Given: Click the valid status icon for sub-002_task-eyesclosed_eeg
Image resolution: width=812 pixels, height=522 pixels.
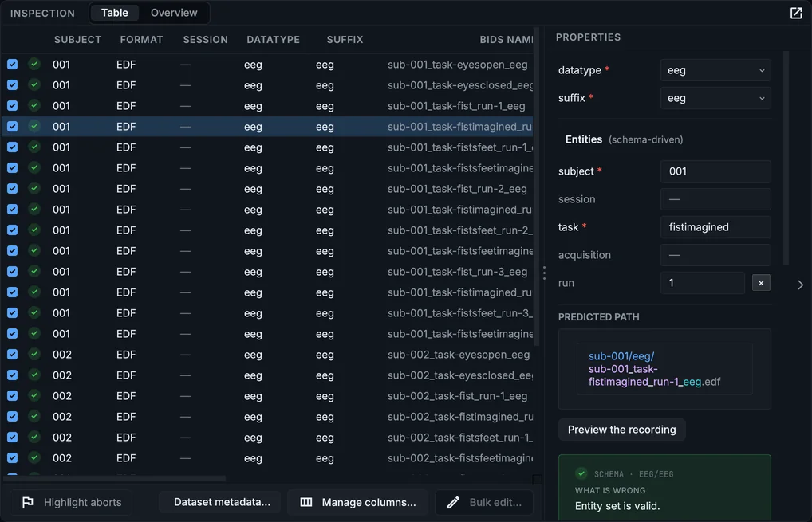Looking at the screenshot, I should pos(34,375).
